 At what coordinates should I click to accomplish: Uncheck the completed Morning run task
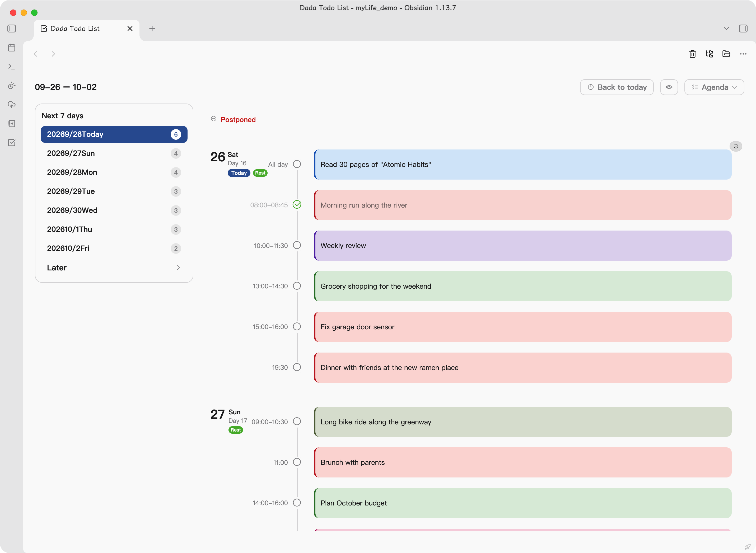click(x=297, y=204)
